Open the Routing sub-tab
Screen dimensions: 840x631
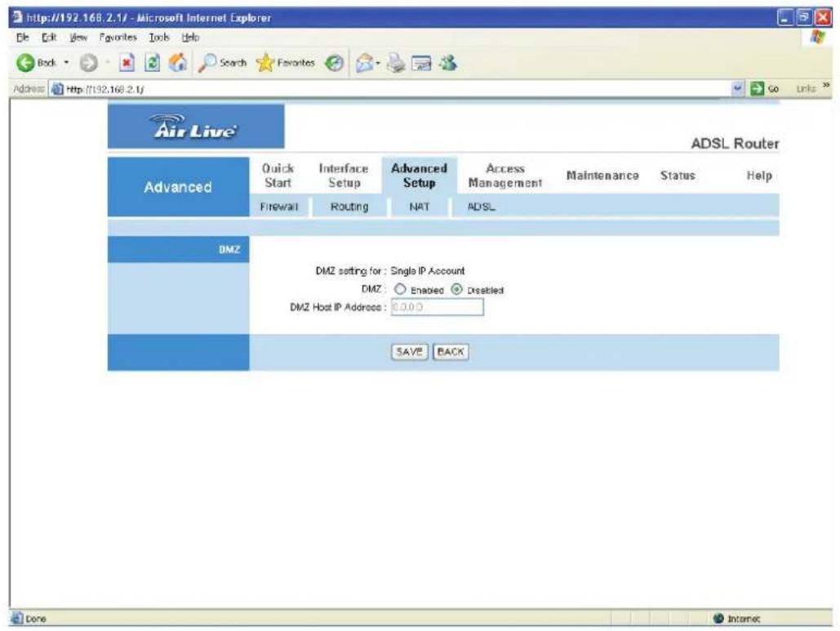click(349, 207)
